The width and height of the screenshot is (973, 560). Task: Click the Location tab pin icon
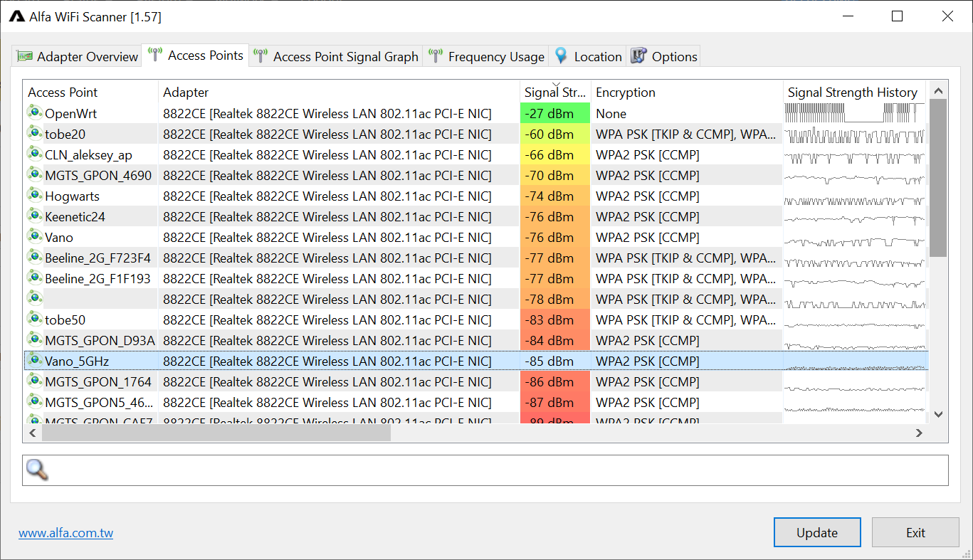click(x=562, y=56)
